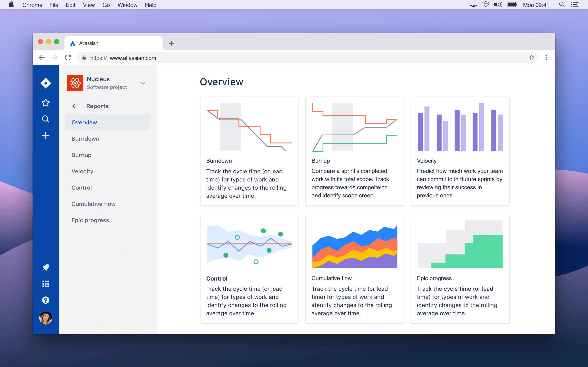Open the Burndown link in sidebar
The image size is (588, 367).
pyautogui.click(x=85, y=139)
